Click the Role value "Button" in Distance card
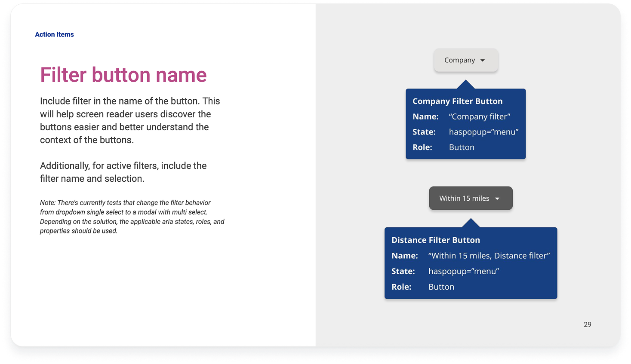Screen dimensions: 631x364 click(x=441, y=287)
